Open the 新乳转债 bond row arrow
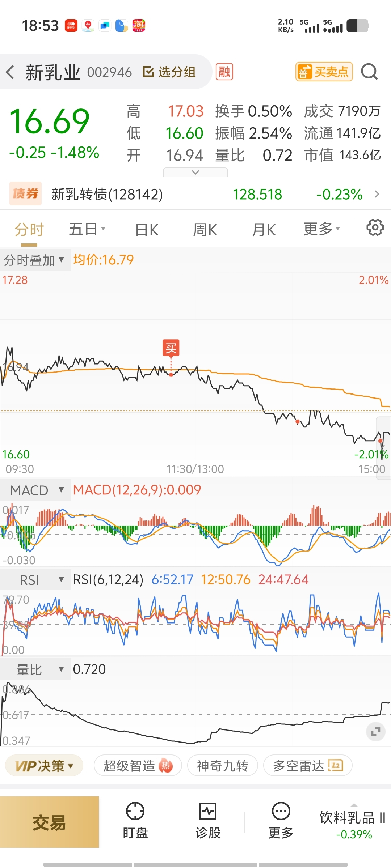 (377, 194)
